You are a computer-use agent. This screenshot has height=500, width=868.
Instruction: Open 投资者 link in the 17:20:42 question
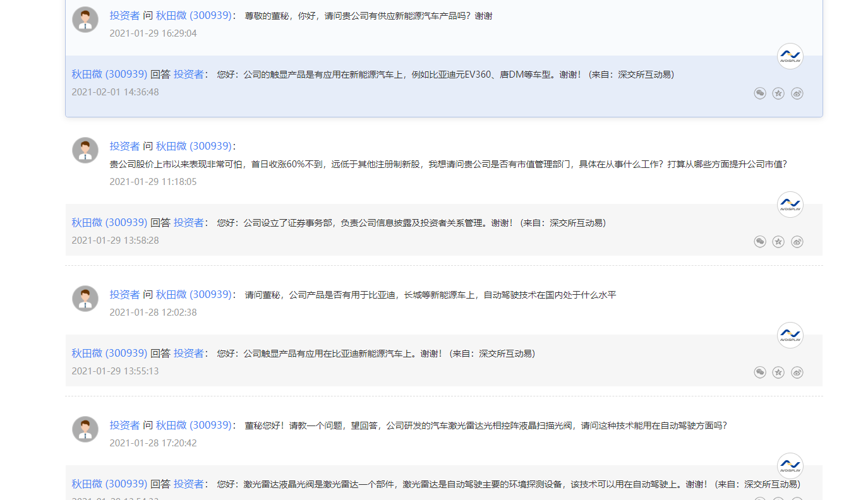[x=124, y=426]
